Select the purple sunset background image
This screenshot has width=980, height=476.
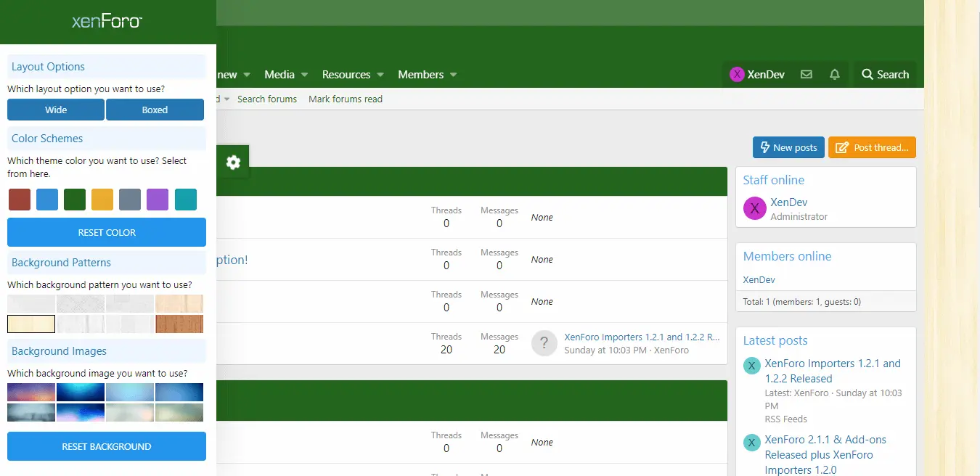tap(31, 392)
